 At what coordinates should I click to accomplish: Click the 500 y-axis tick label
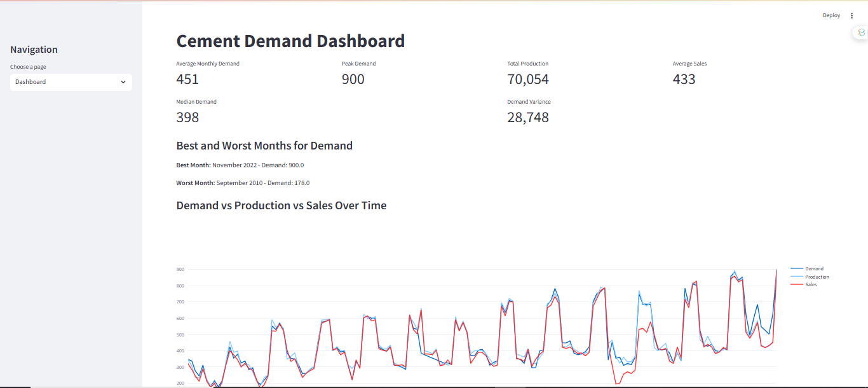[x=180, y=335]
